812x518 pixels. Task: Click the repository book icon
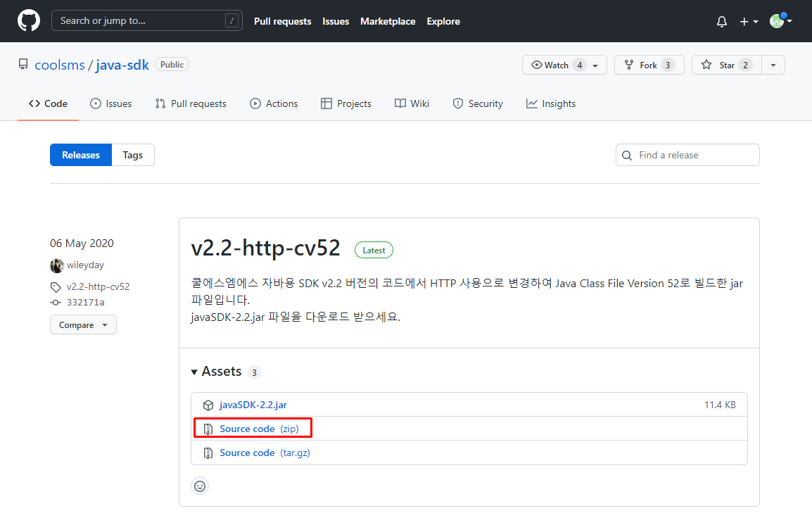point(23,64)
